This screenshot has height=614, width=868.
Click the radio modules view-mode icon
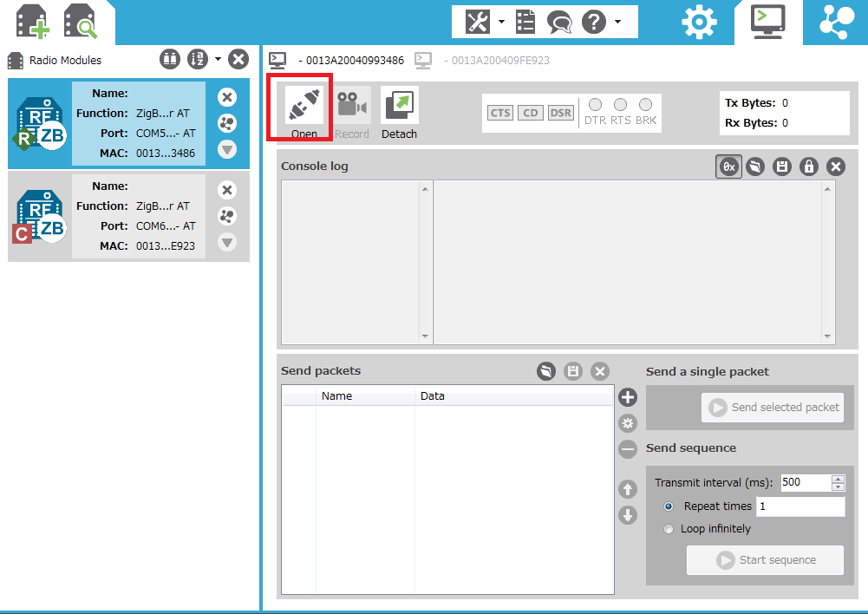pyautogui.click(x=170, y=59)
